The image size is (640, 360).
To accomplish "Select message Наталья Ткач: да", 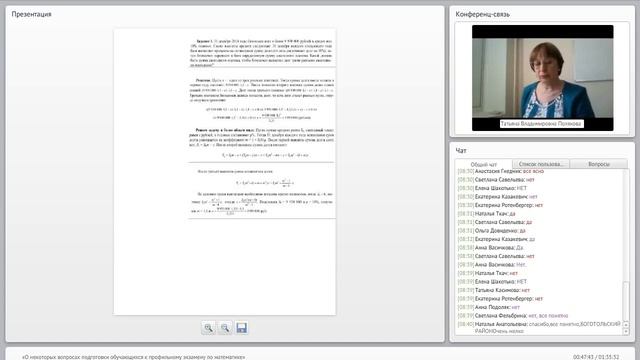I will pyautogui.click(x=486, y=213).
